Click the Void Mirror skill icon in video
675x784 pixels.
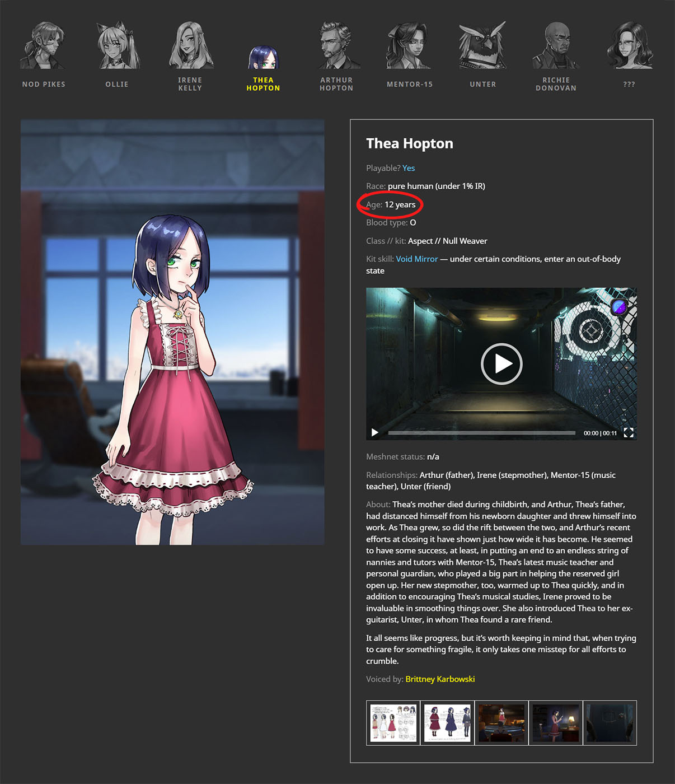[x=618, y=306]
